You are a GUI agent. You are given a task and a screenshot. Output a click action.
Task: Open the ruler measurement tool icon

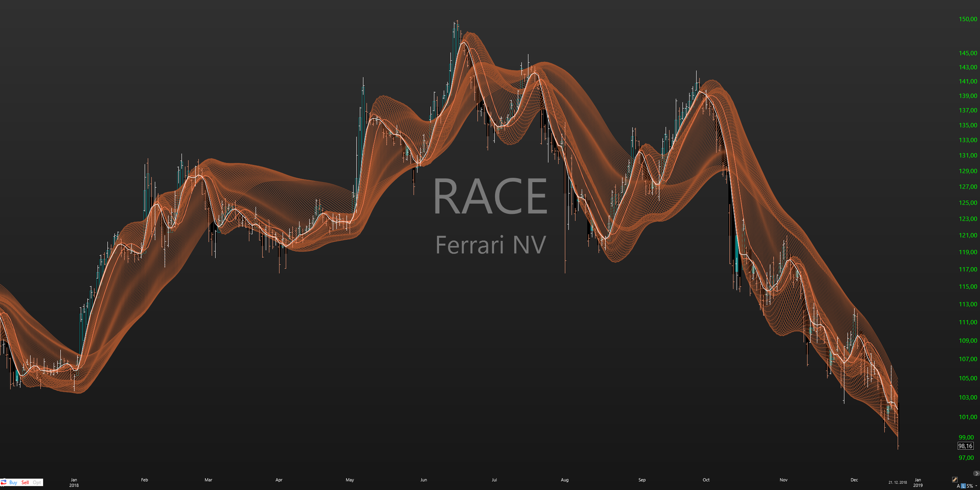click(x=955, y=479)
